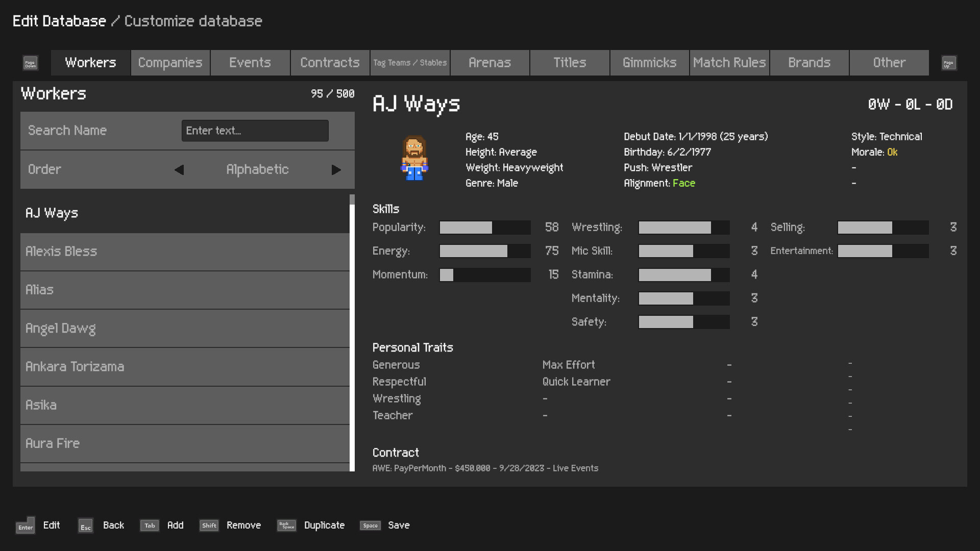The height and width of the screenshot is (551, 980).
Task: Select Alexis Bless from worker list
Action: [185, 252]
